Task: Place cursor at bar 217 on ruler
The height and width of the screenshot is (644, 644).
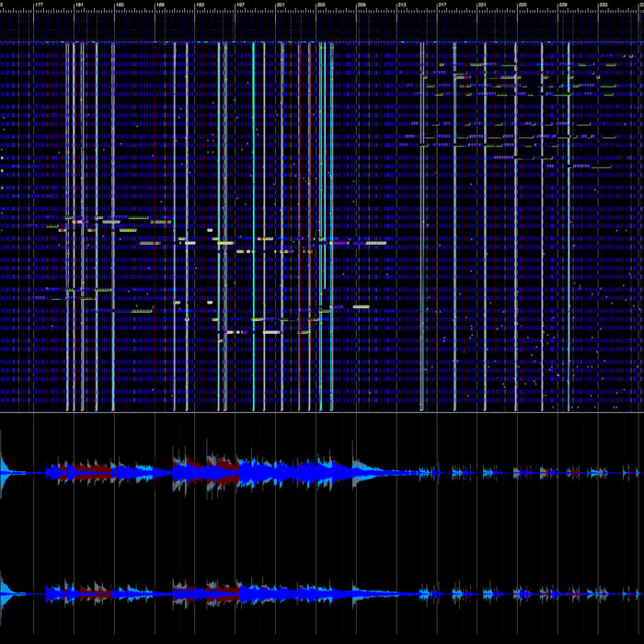Action: pos(443,5)
